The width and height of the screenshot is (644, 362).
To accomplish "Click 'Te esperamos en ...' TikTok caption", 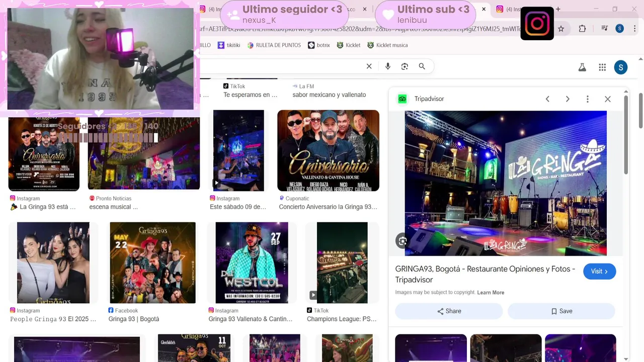I will tap(250, 95).
